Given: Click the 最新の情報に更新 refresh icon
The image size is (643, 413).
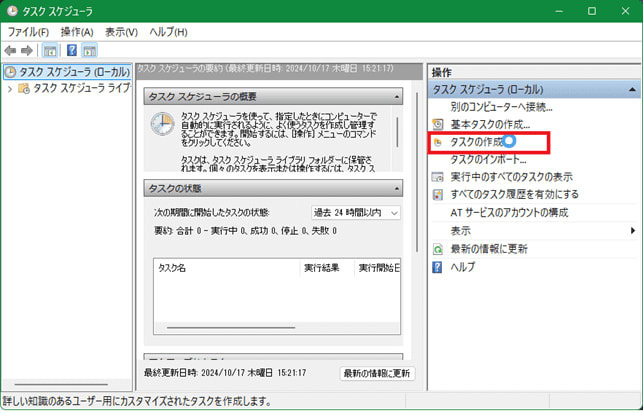Looking at the screenshot, I should click(x=437, y=249).
